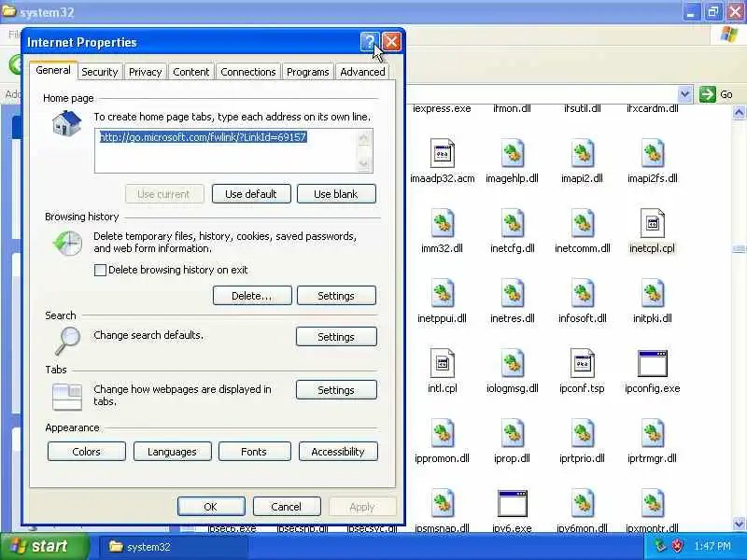
Task: Open Tabs Settings
Action: tap(336, 390)
